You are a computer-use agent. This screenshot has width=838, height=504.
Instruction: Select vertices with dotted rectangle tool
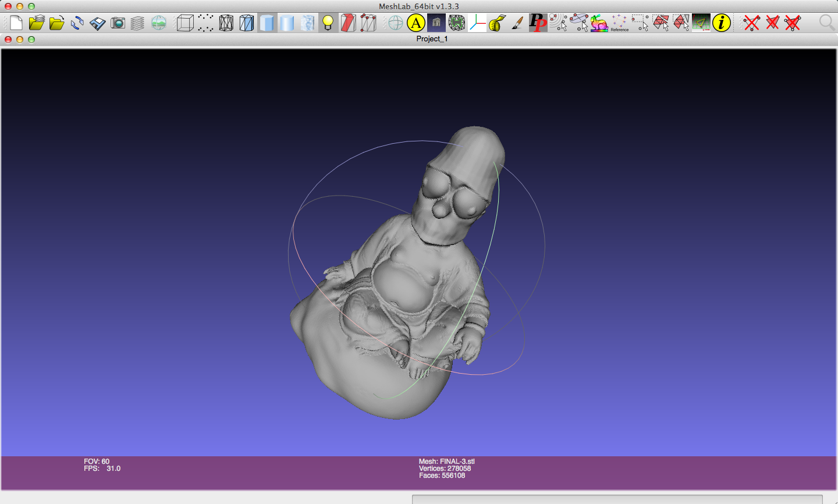640,23
